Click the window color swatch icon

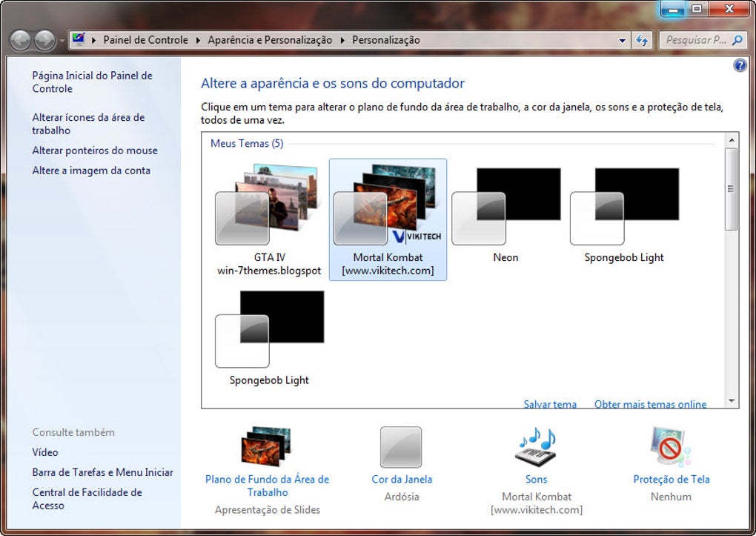click(x=401, y=447)
